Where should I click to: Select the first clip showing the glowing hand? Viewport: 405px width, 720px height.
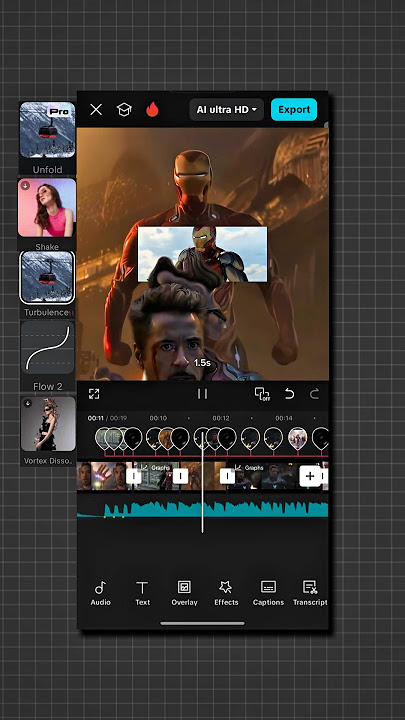click(x=105, y=476)
